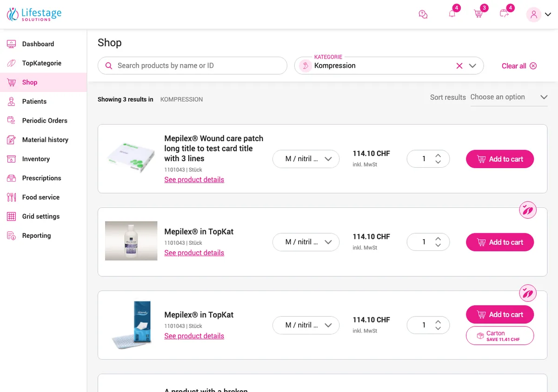
Task: Open Mepilex Wound care patch product image
Action: point(131,158)
